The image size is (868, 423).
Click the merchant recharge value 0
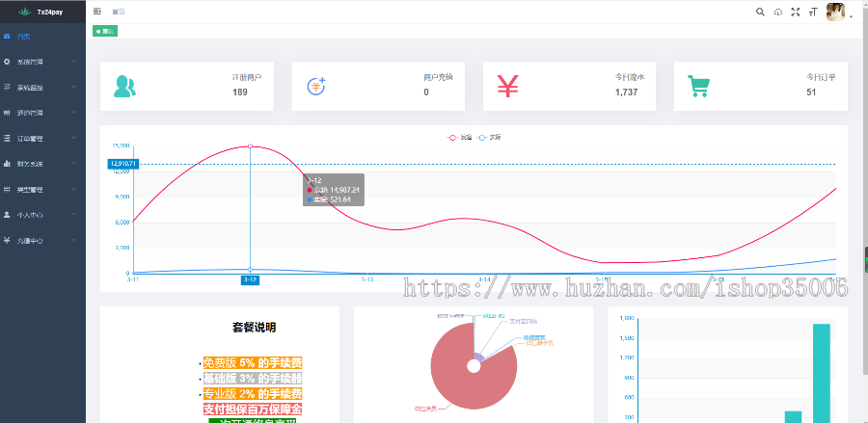426,93
